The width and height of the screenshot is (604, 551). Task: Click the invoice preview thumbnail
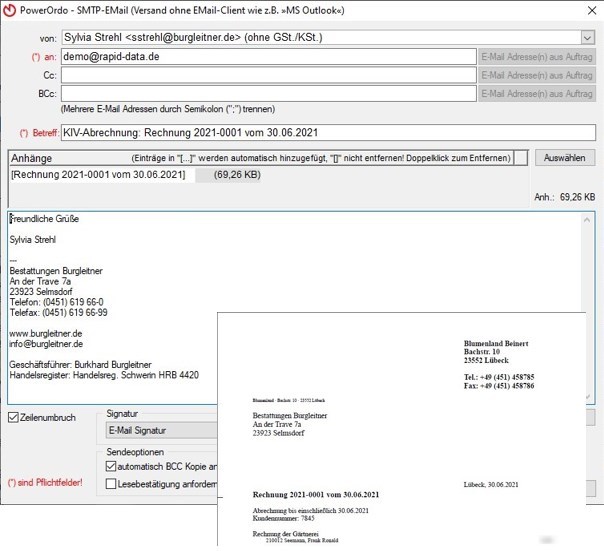(401, 429)
